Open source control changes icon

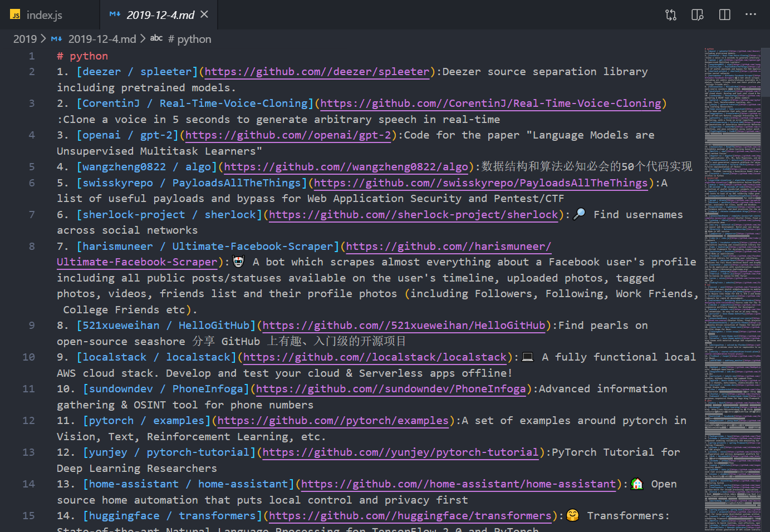click(671, 15)
